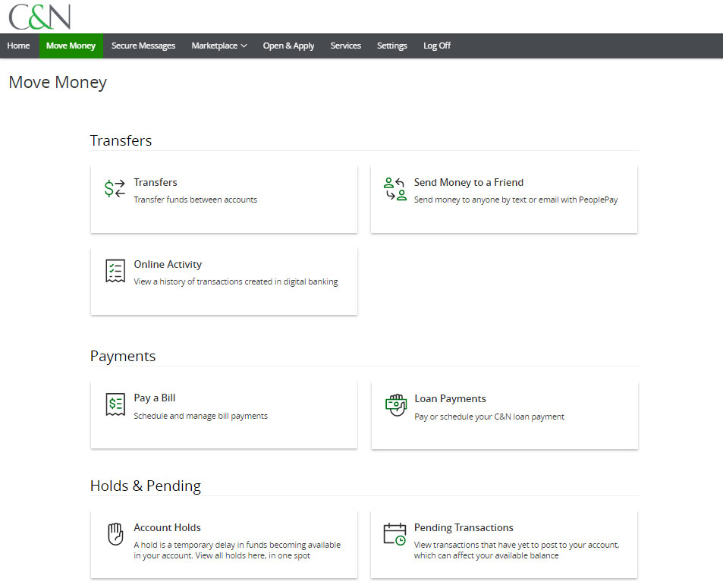Viewport: 723px width, 588px height.
Task: Expand the Marketplace dropdown chevron
Action: point(244,46)
